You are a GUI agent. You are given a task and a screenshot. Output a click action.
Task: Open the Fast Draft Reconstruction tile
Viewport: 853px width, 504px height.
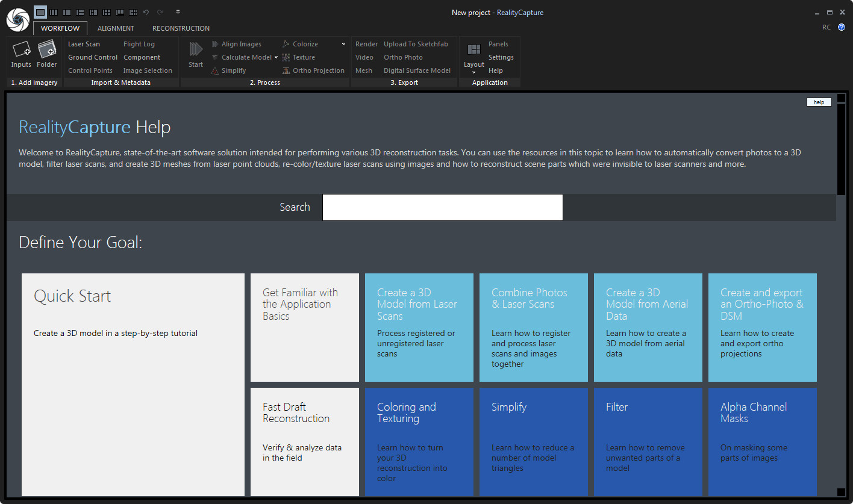click(x=305, y=442)
